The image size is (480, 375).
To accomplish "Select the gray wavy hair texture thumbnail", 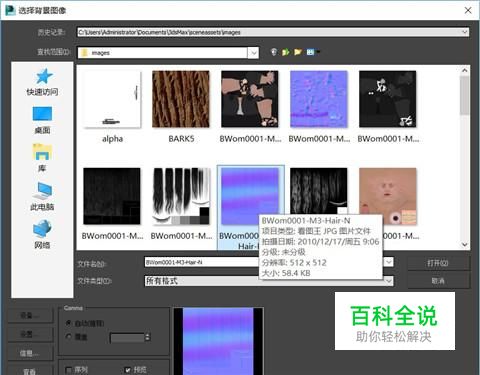I will pyautogui.click(x=319, y=191).
